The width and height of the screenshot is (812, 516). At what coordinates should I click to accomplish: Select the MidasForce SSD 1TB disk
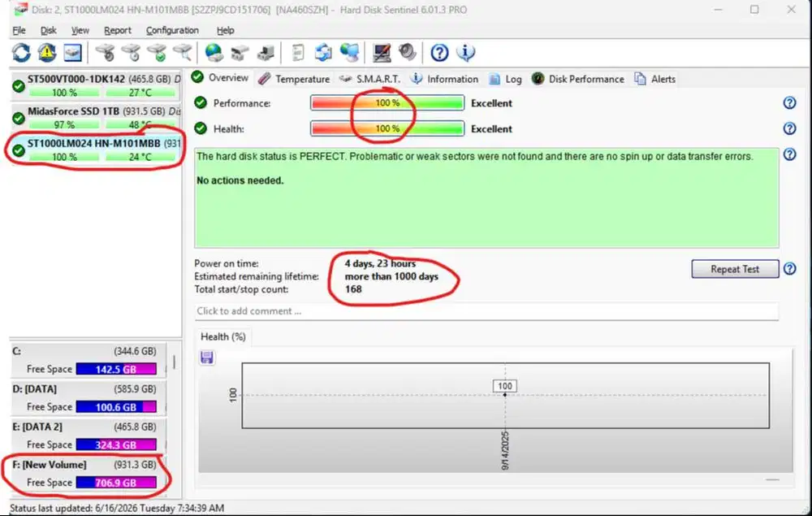[x=96, y=118]
